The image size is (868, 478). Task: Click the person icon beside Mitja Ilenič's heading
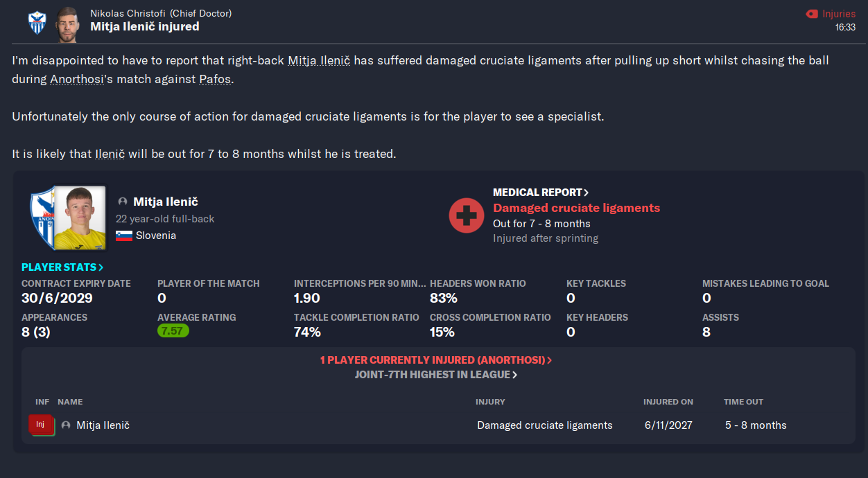pos(123,202)
